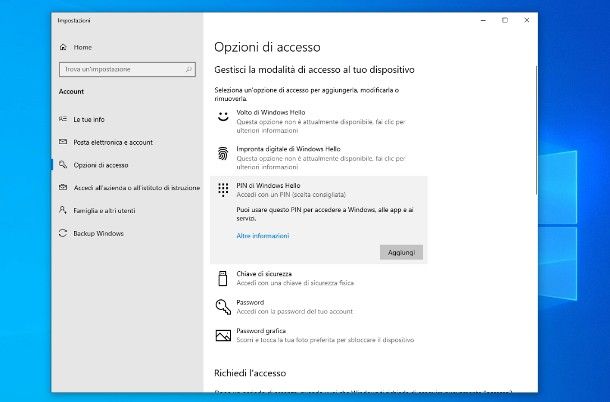
Task: Click the Password key icon
Action: click(223, 307)
